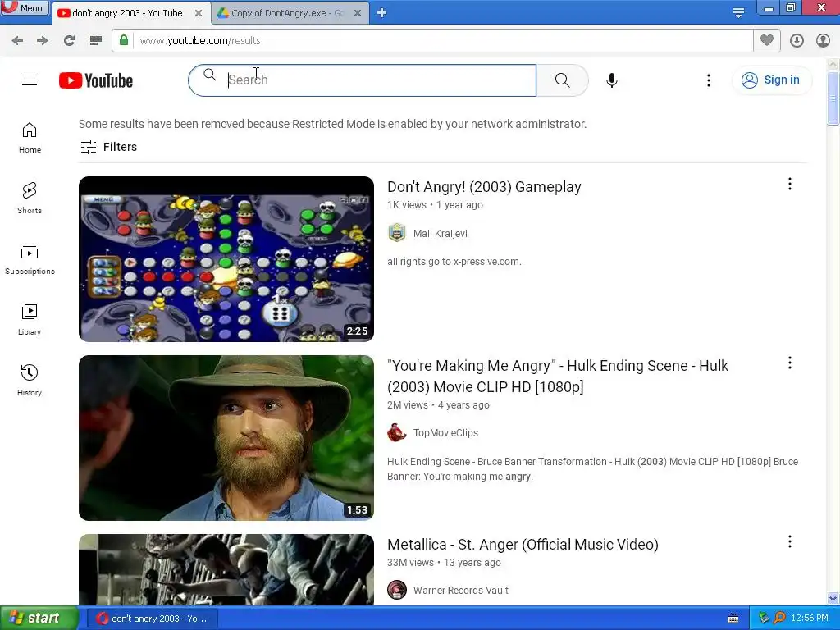Close the Copy of DontAngry.exe tab
840x630 pixels.
tap(358, 13)
